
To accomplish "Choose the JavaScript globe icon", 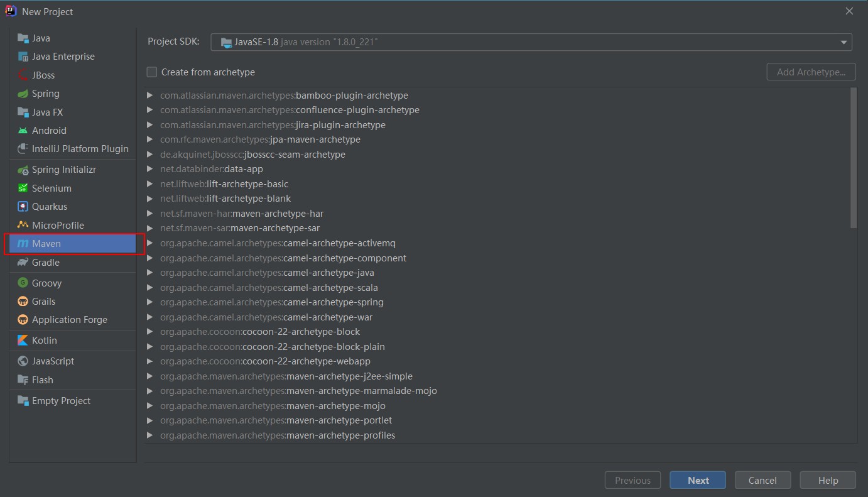I will [23, 361].
